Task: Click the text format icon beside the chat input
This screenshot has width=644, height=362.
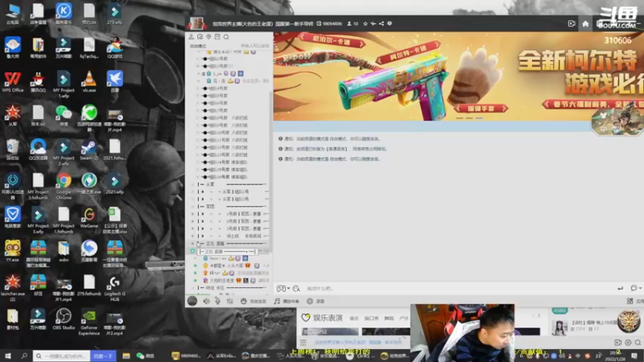Action: [296, 289]
